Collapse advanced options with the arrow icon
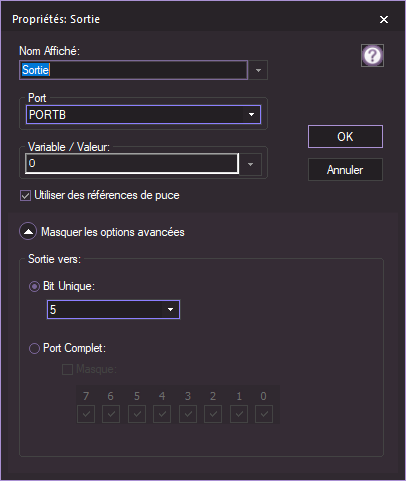The width and height of the screenshot is (406, 481). coord(28,231)
